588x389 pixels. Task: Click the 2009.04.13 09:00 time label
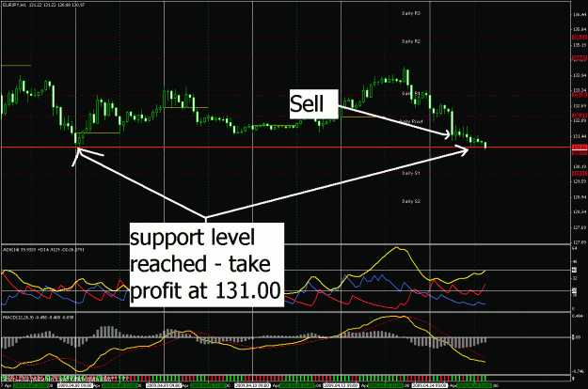pyautogui.click(x=341, y=385)
